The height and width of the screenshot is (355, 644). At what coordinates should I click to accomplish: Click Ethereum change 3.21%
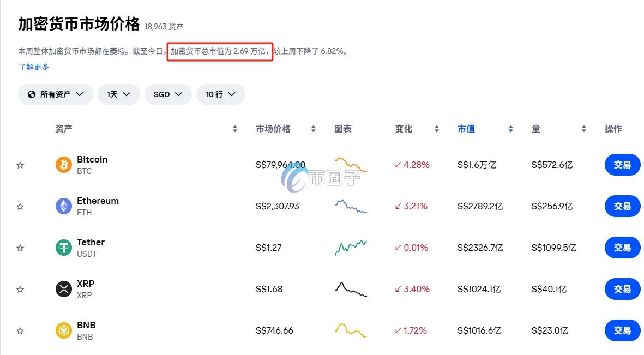[411, 206]
